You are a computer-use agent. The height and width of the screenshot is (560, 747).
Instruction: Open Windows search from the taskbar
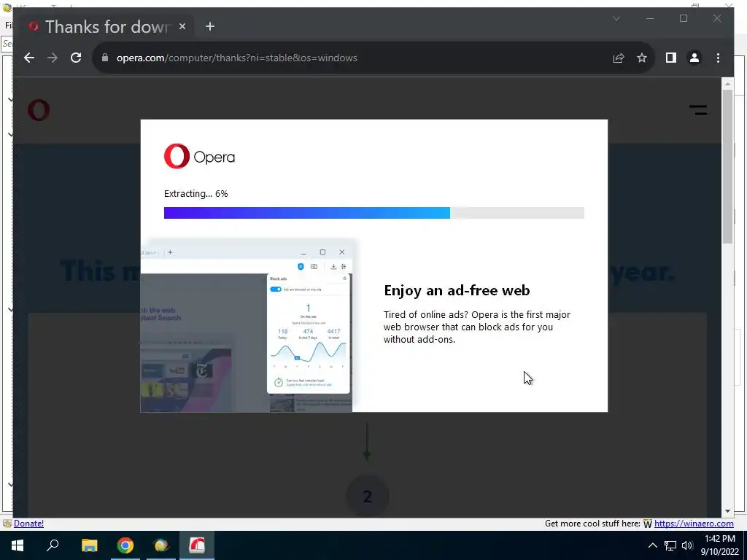point(53,545)
